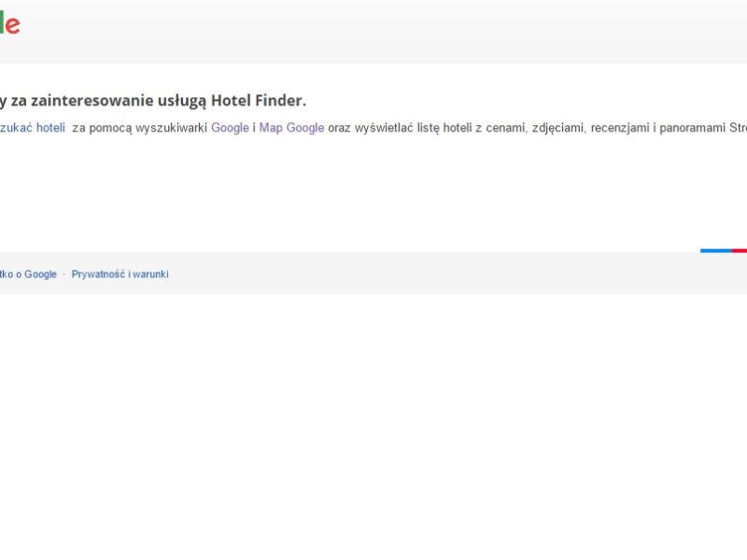Click the Google logo in the header
Image resolution: width=747 pixels, height=560 pixels.
(9, 25)
